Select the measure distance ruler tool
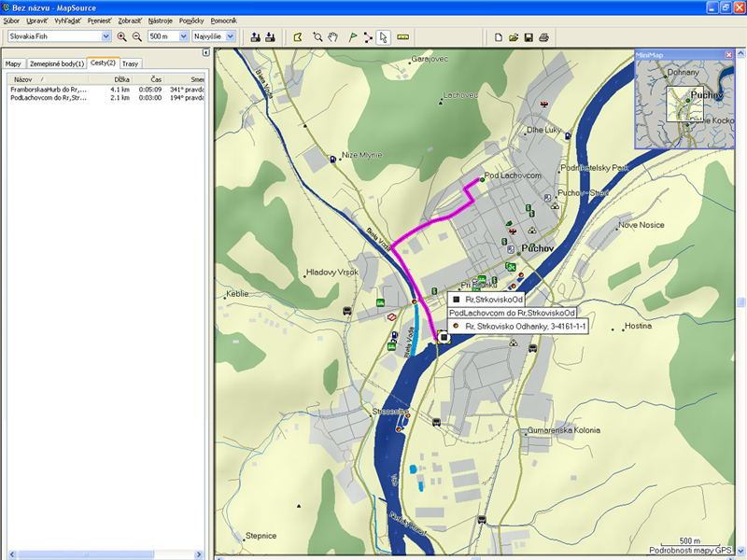 (x=403, y=36)
